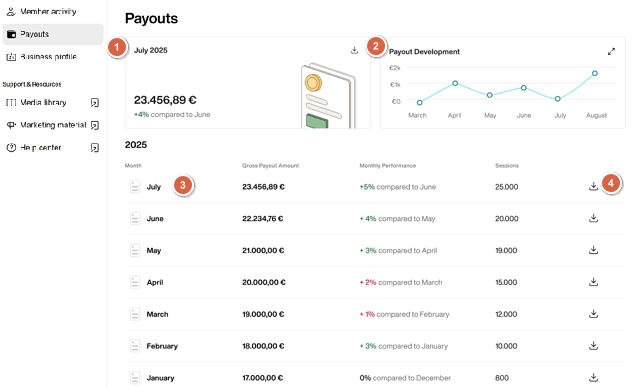This screenshot has height=388, width=641.
Task: Click the Payouts wallet icon
Action: coord(11,34)
